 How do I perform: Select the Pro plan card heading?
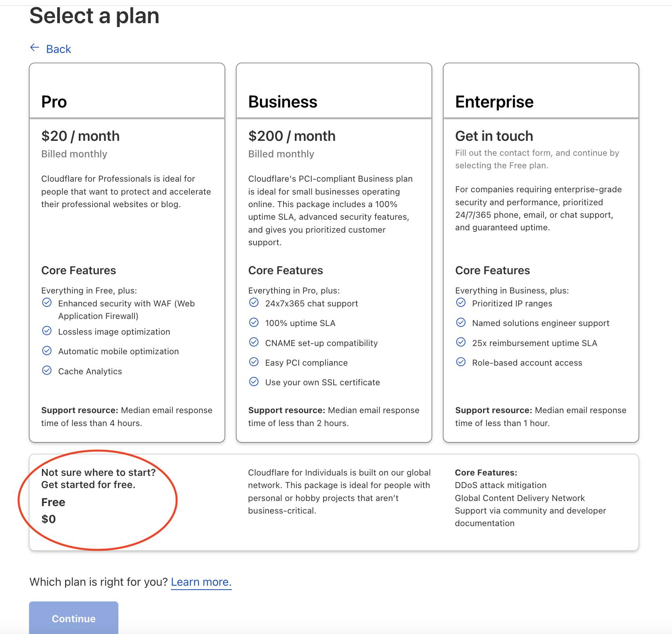(x=54, y=102)
